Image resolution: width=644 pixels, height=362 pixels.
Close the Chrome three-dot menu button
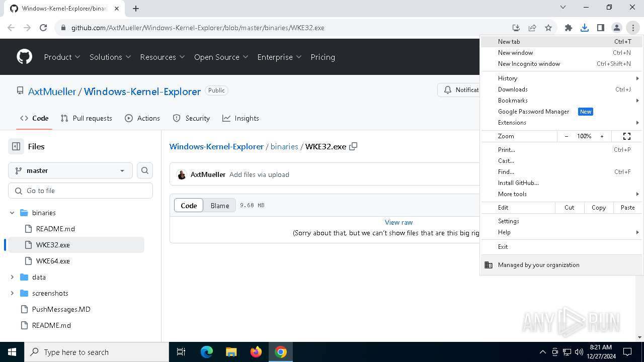tap(633, 28)
